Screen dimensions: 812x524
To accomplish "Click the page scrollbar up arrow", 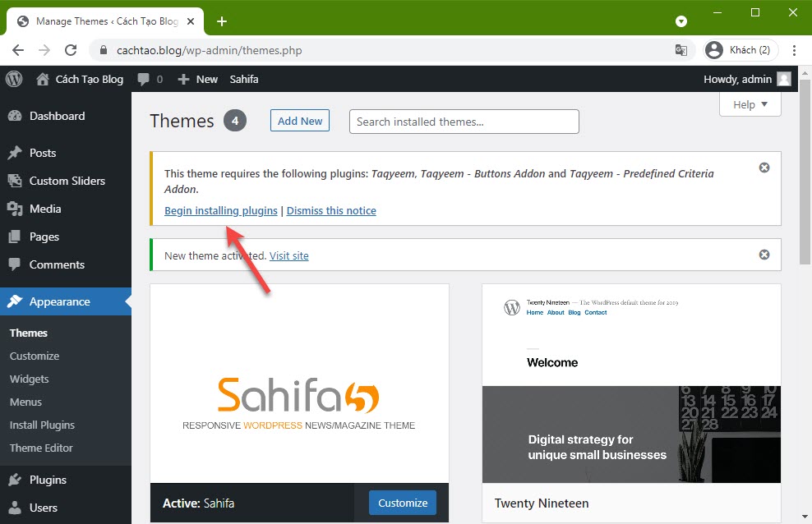I will click(x=805, y=73).
